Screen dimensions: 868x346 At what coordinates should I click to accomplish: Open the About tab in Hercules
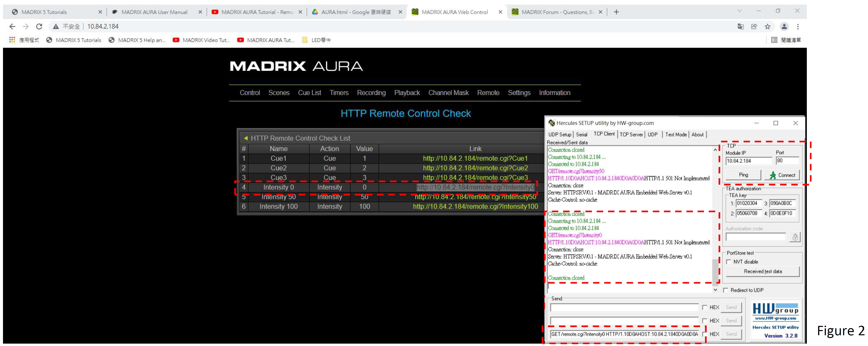coord(697,135)
